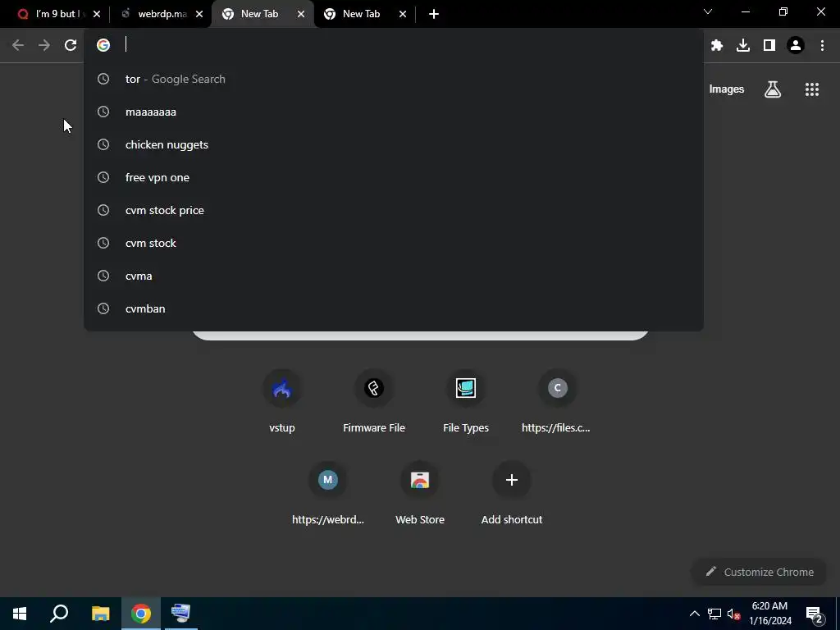Open notification center icon
The height and width of the screenshot is (630, 840).
click(x=814, y=614)
